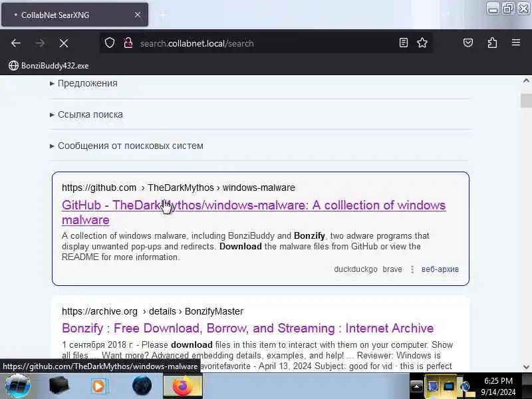Viewport: 532px width, 399px height.
Task: Click the 'duckduckgo' engine label
Action: pyautogui.click(x=356, y=269)
